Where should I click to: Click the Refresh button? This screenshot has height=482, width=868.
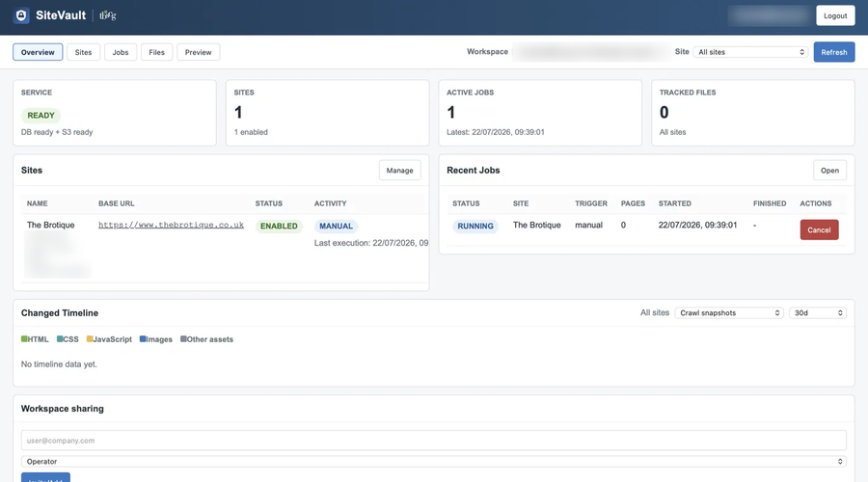click(833, 52)
